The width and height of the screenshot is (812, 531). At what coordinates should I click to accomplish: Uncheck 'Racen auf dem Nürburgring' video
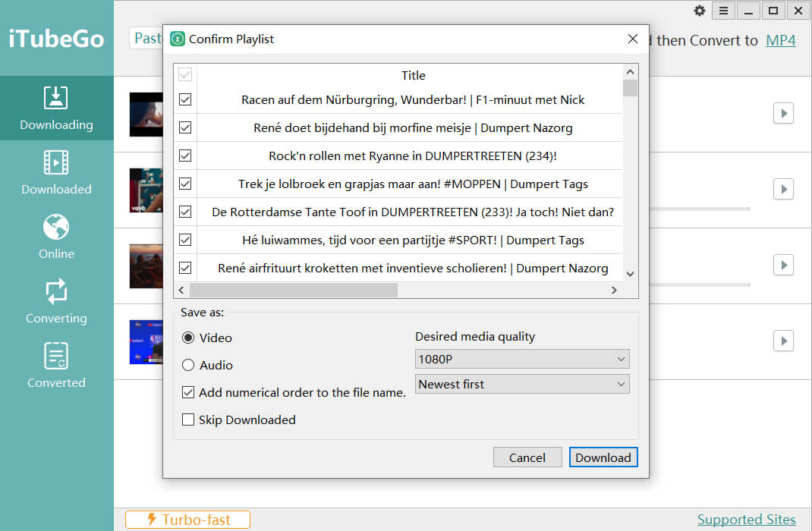(x=185, y=99)
